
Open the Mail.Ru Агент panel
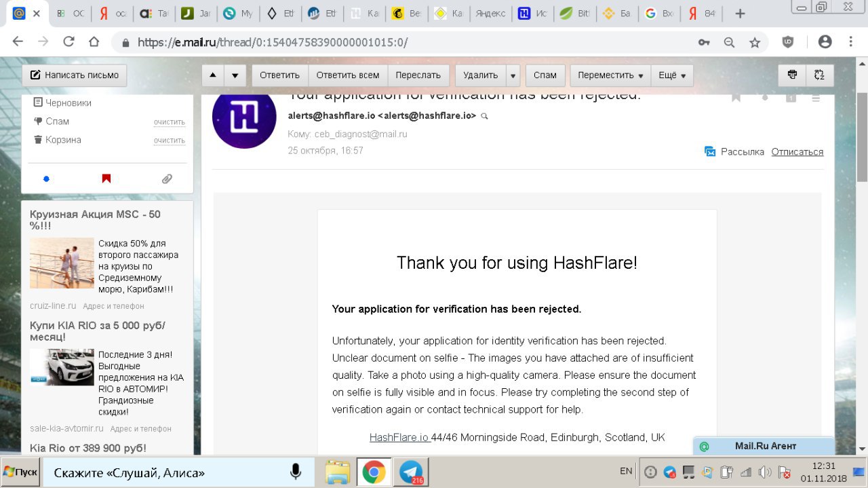(764, 446)
